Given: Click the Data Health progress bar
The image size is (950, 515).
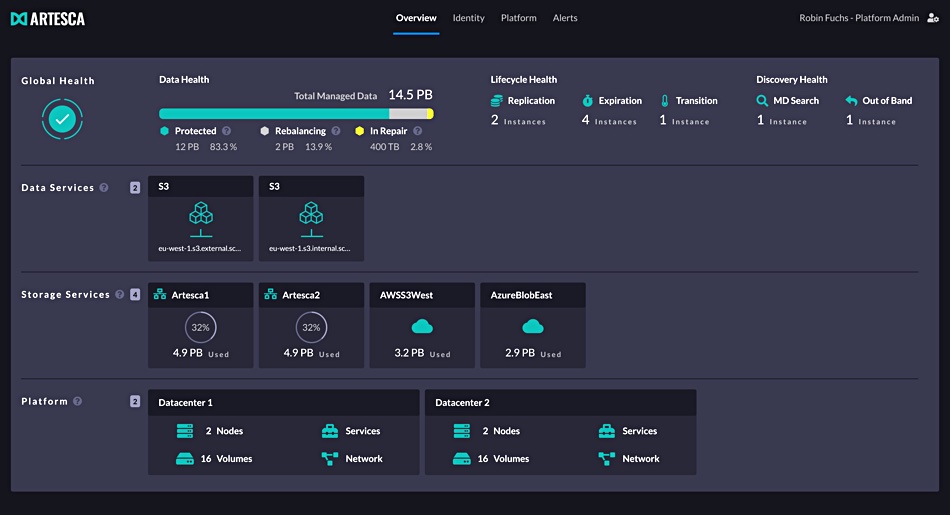Looking at the screenshot, I should (296, 113).
